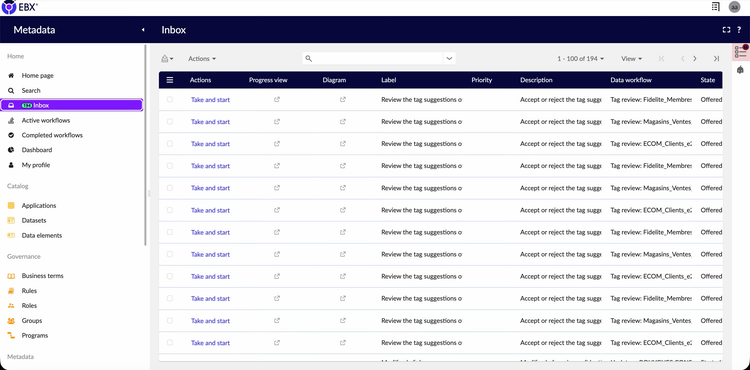Open the 1 - 100 of 194 pagination dropdown
The image size is (750, 370).
click(x=580, y=58)
